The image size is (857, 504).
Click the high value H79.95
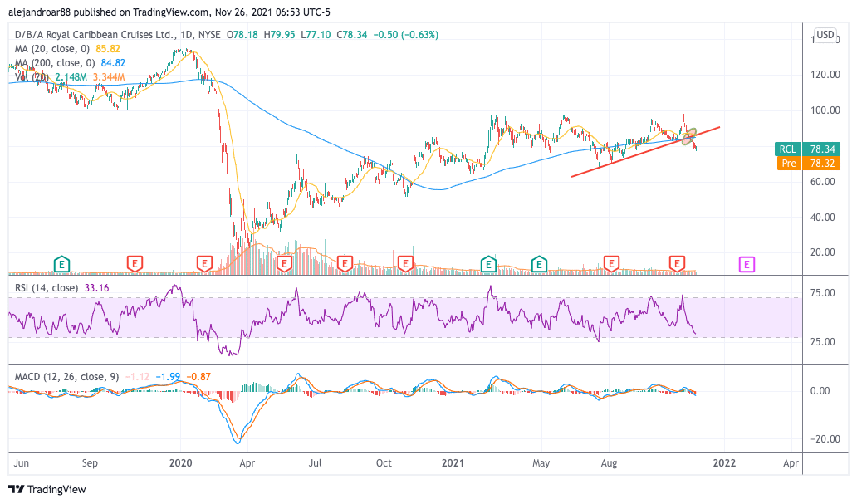point(279,34)
